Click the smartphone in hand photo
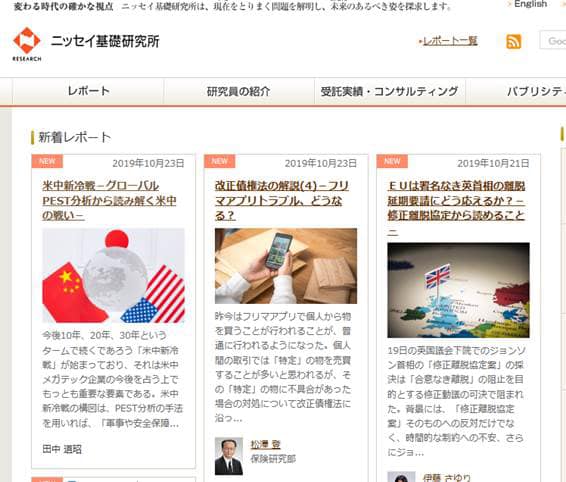Image resolution: width=566 pixels, height=482 pixels. pyautogui.click(x=286, y=266)
